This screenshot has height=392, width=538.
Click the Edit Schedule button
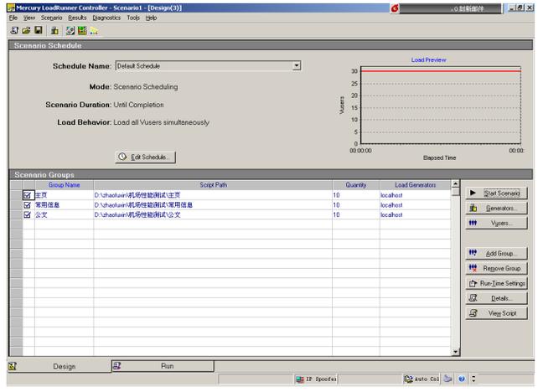tap(146, 157)
